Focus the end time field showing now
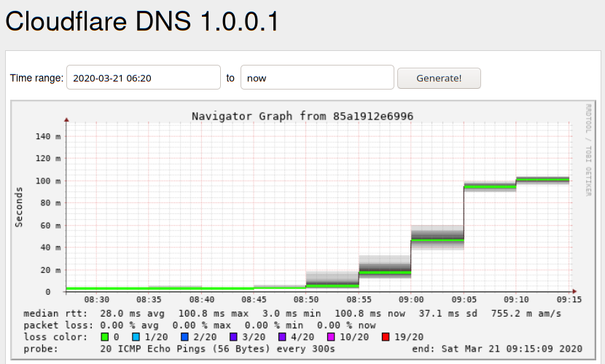 coord(317,77)
